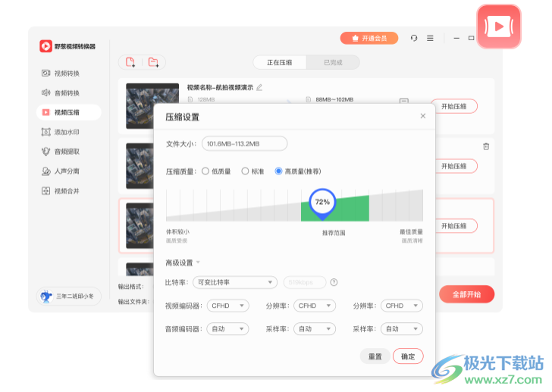The height and width of the screenshot is (392, 552).
Task: Select the 高质量(推荐) radio option
Action: click(278, 171)
